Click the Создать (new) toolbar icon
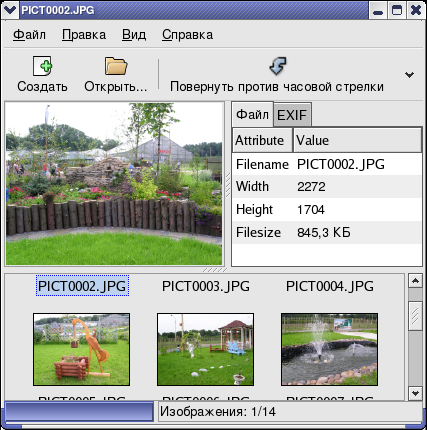Screen dimensions: 427x430 [x=42, y=66]
